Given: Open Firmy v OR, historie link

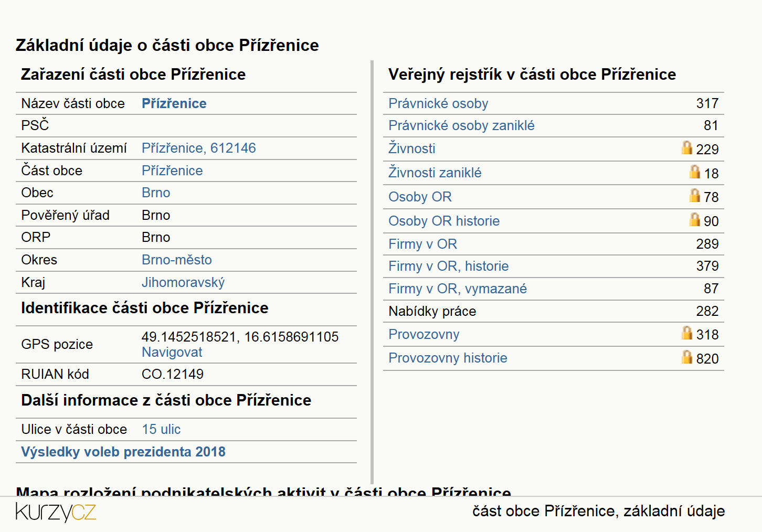Looking at the screenshot, I should click(448, 266).
